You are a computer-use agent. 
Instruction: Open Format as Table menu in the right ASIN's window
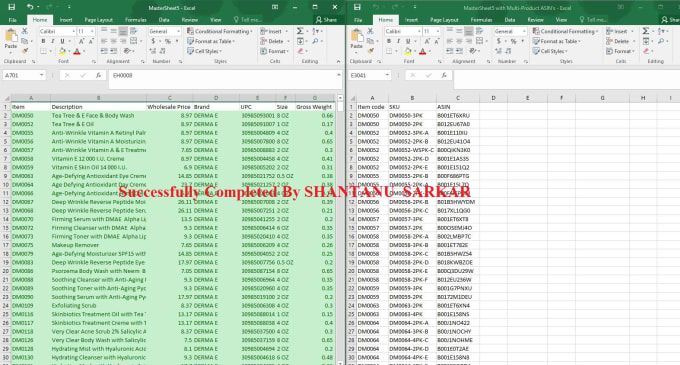click(556, 41)
